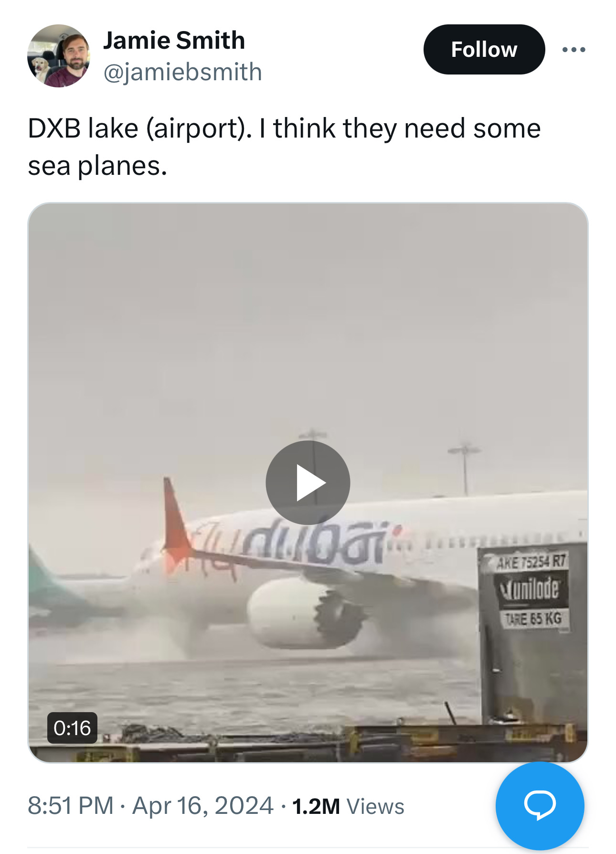The height and width of the screenshot is (854, 616).
Task: Open the @jamiebsmith handle
Action: click(183, 72)
